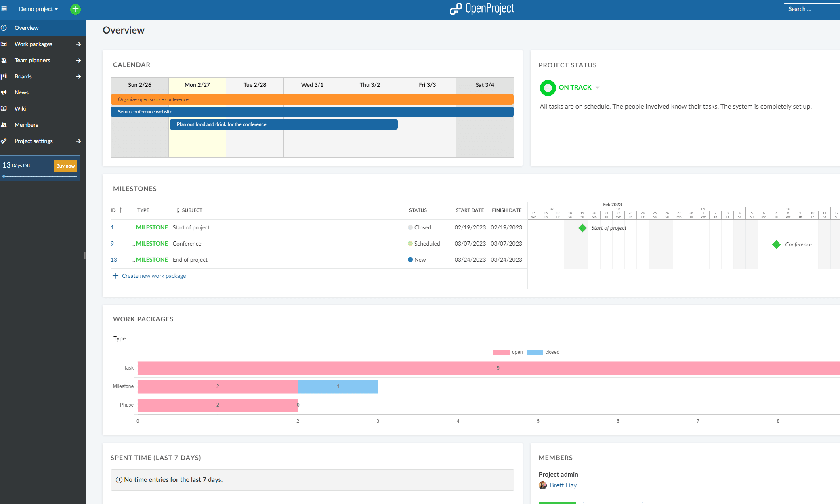Toggle the hamburger main menu icon

[4, 8]
